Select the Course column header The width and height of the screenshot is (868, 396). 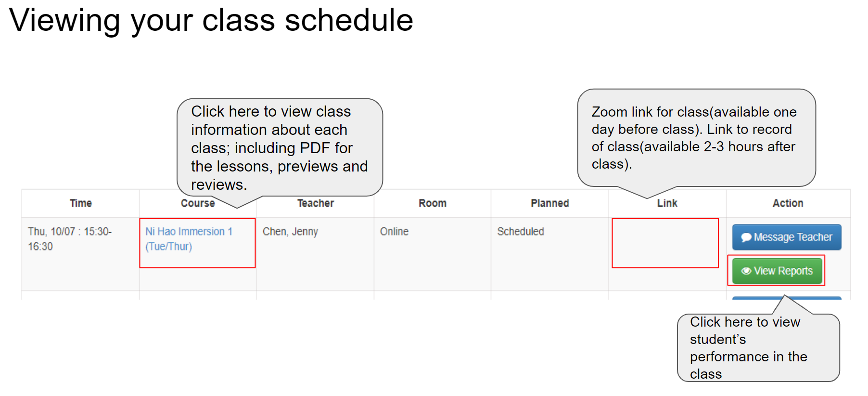(x=197, y=203)
